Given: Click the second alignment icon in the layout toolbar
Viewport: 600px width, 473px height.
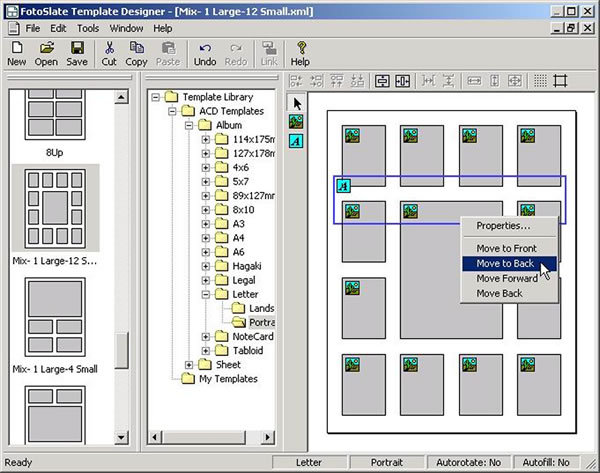Looking at the screenshot, I should coord(316,81).
